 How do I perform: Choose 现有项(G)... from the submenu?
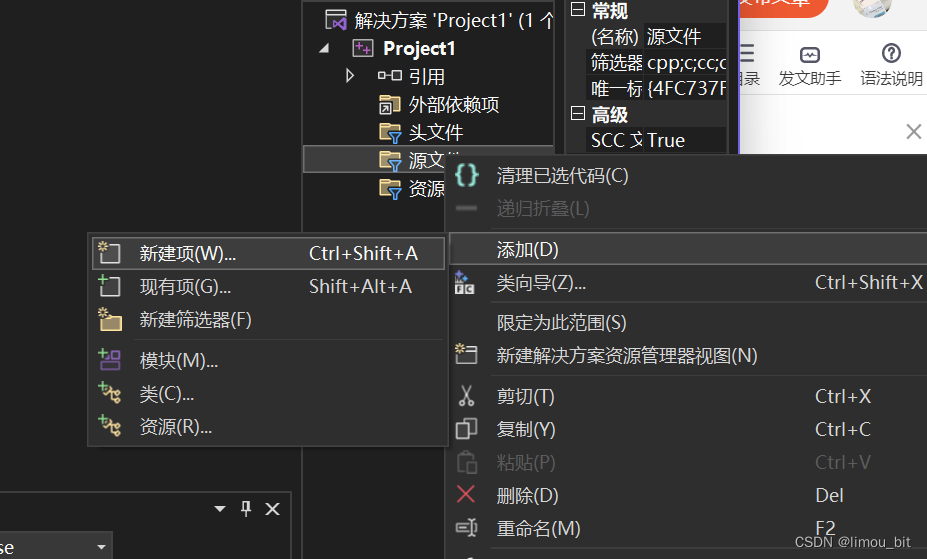268,287
